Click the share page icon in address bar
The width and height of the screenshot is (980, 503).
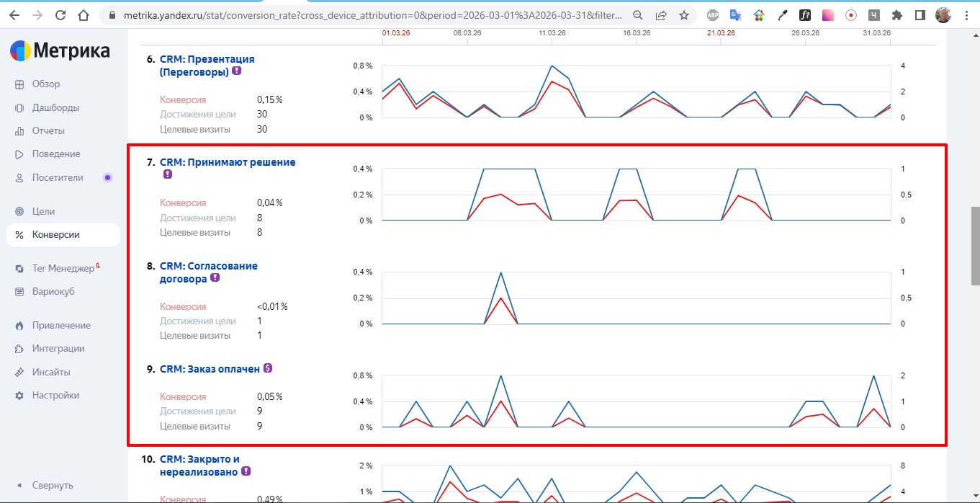tap(661, 14)
